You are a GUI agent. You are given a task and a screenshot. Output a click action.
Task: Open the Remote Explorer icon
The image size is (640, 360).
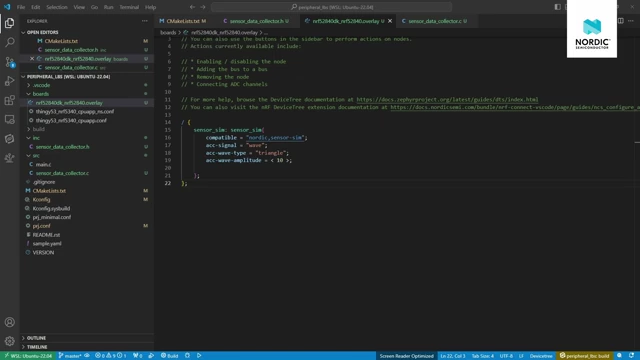9,119
